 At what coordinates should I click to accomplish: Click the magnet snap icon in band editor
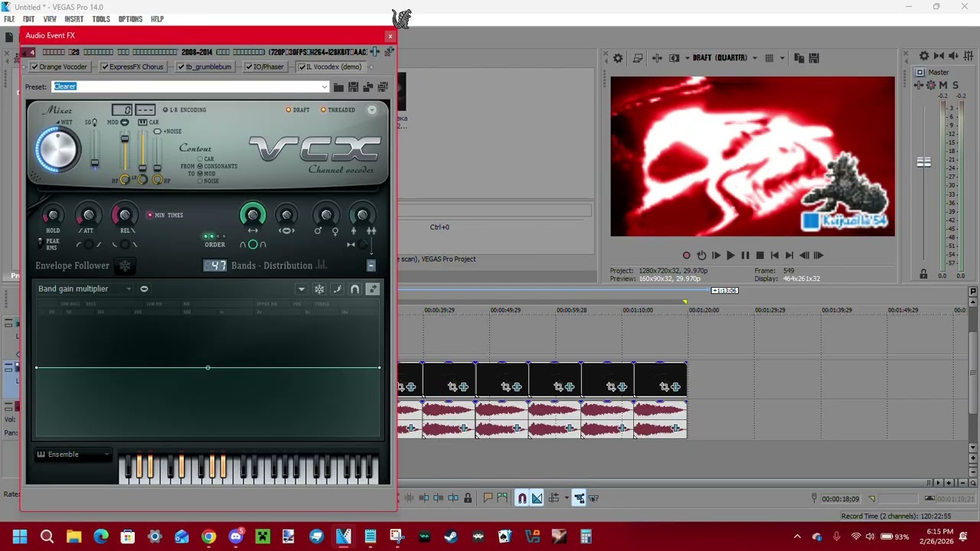point(354,289)
